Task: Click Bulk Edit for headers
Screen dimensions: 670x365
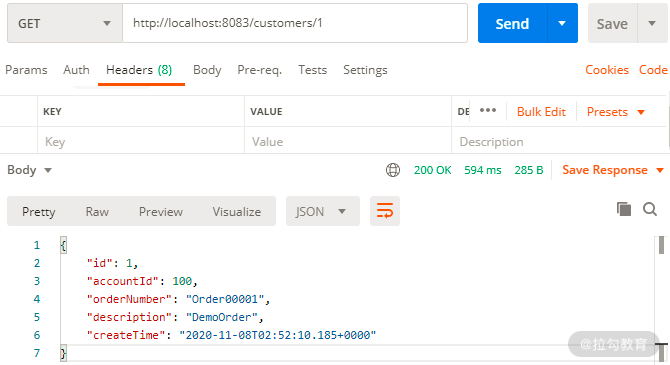Action: click(x=541, y=112)
